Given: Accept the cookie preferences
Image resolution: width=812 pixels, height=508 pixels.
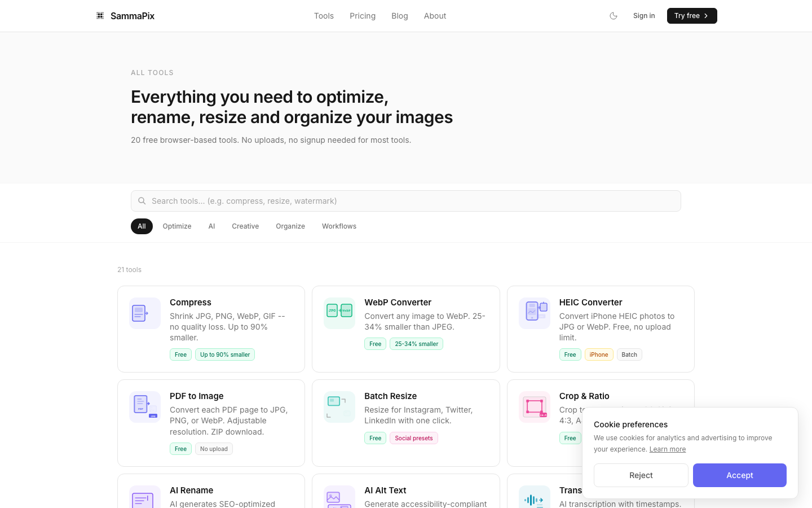Looking at the screenshot, I should coord(739,475).
